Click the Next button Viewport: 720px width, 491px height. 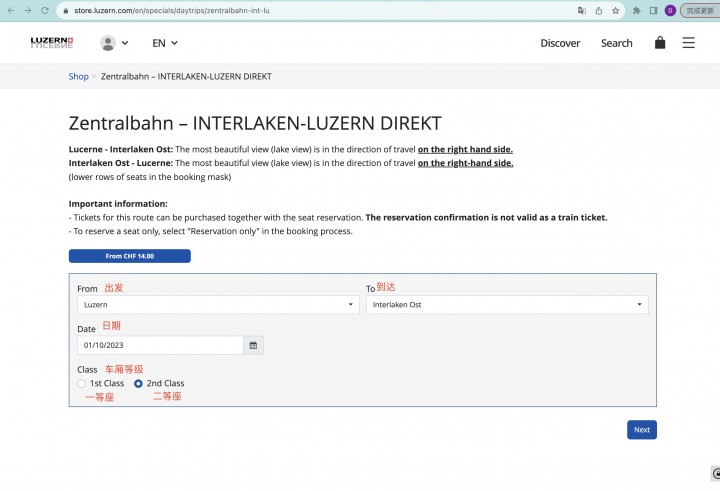(x=642, y=430)
